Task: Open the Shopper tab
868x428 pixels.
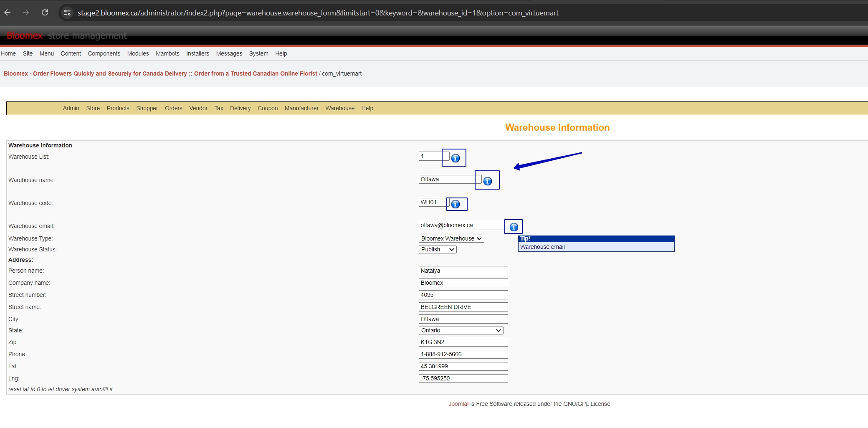Action: click(x=147, y=108)
